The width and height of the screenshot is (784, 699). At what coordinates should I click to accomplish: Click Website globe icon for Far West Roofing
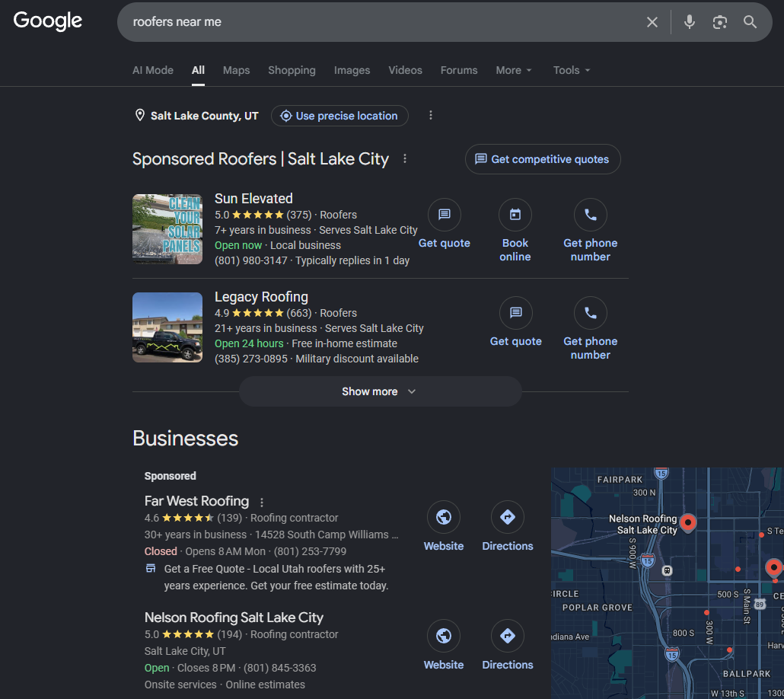pos(444,517)
